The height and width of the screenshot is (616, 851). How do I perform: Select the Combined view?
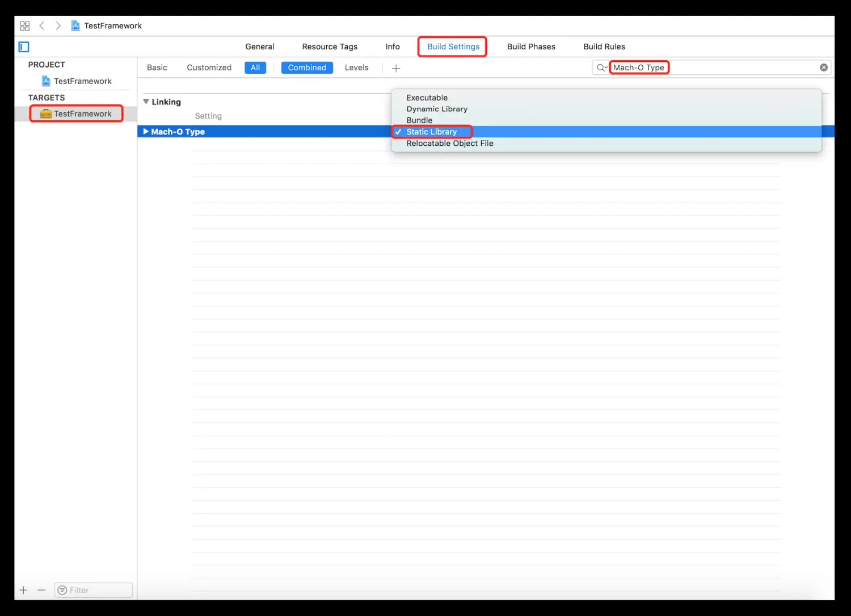(307, 67)
